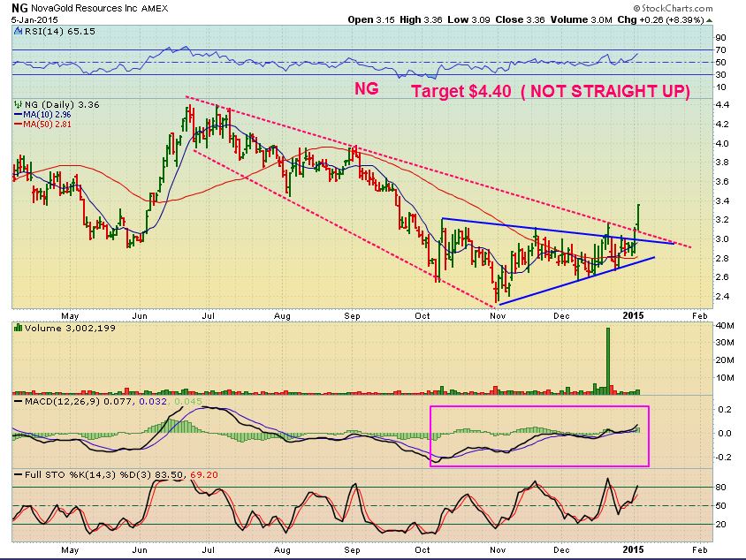Click the red MA(50) legend line marker
The height and width of the screenshot is (560, 746).
click(18, 125)
